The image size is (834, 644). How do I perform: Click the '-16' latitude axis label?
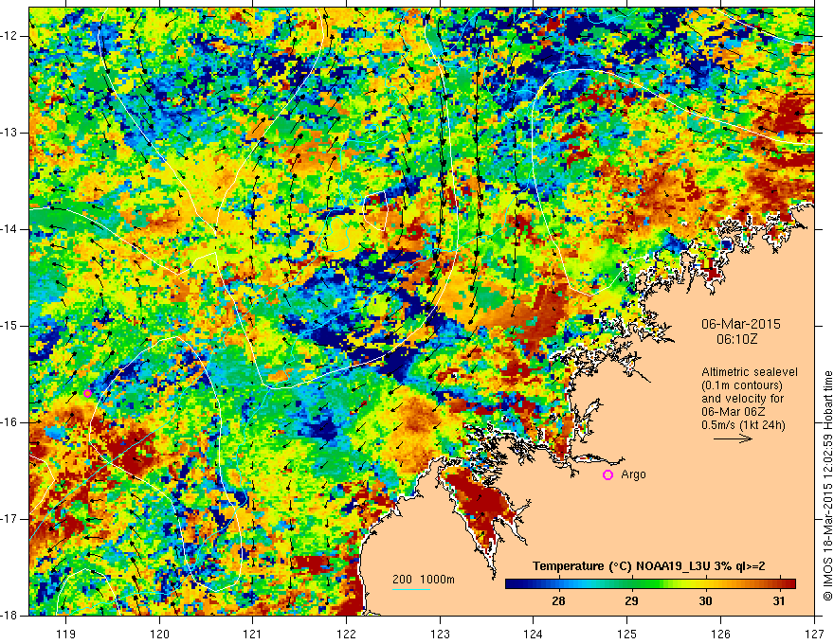[10, 422]
